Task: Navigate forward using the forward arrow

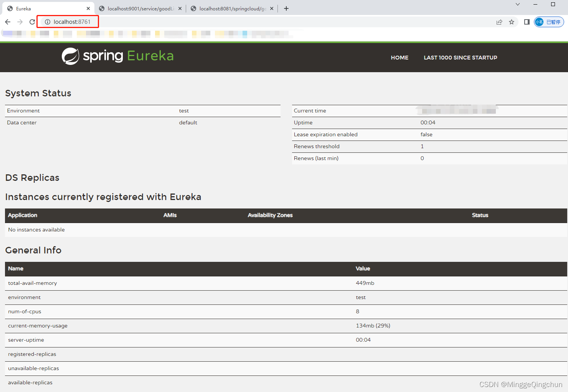Action: [x=20, y=22]
